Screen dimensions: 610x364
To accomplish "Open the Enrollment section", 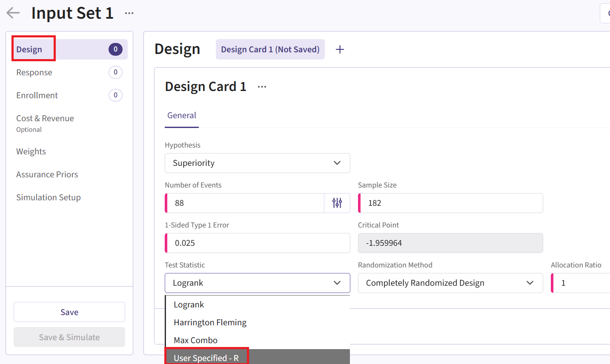I will point(37,95).
